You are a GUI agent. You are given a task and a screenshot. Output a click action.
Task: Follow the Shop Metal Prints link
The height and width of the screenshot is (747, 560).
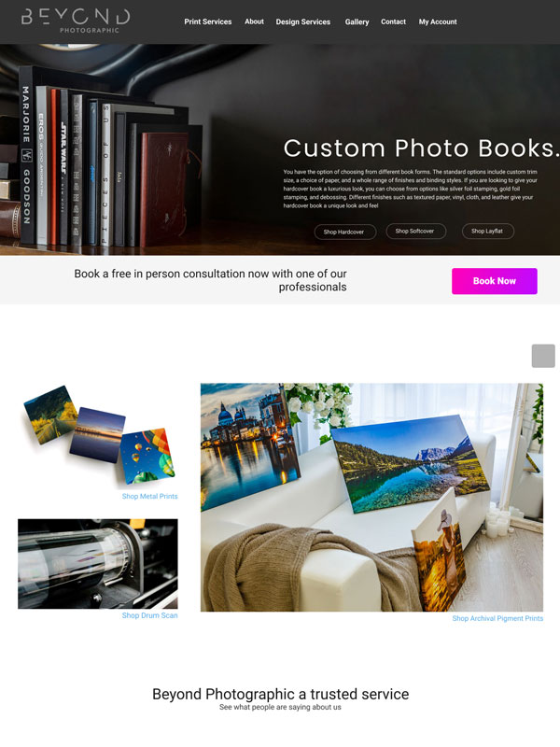(x=149, y=497)
